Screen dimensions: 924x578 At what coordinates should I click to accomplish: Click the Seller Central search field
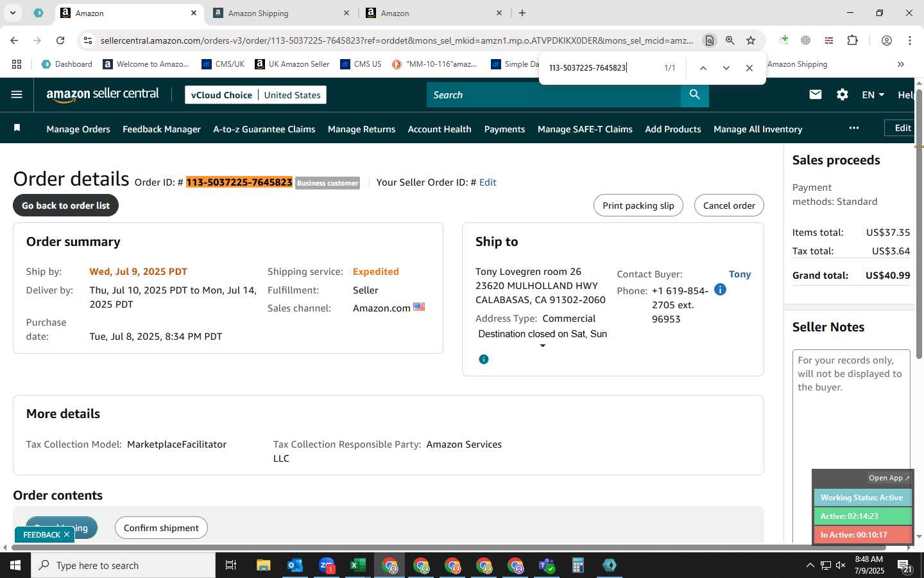click(553, 94)
